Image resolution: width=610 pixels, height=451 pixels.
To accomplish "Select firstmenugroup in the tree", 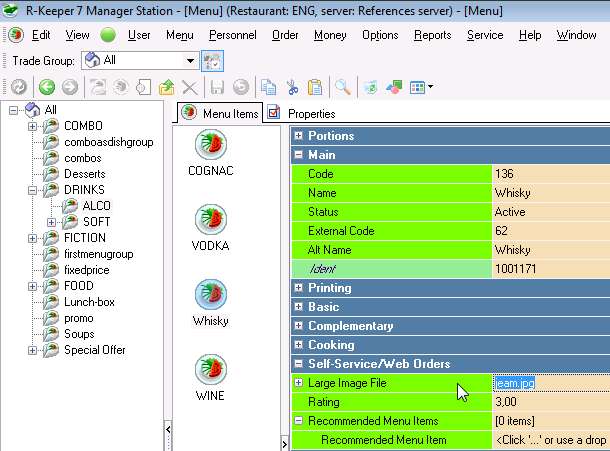I will click(98, 254).
